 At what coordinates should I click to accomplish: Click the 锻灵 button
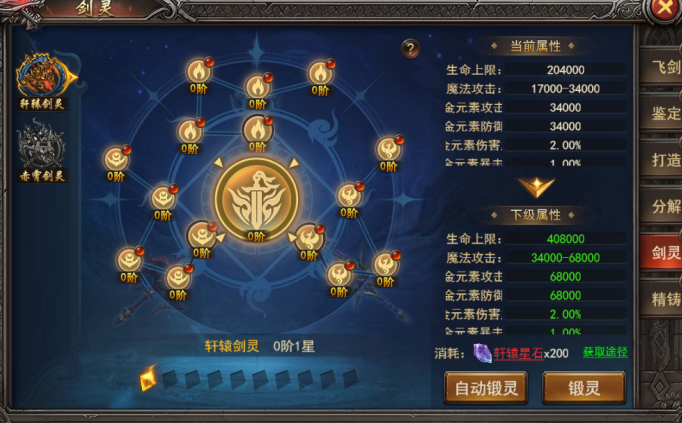pyautogui.click(x=584, y=388)
